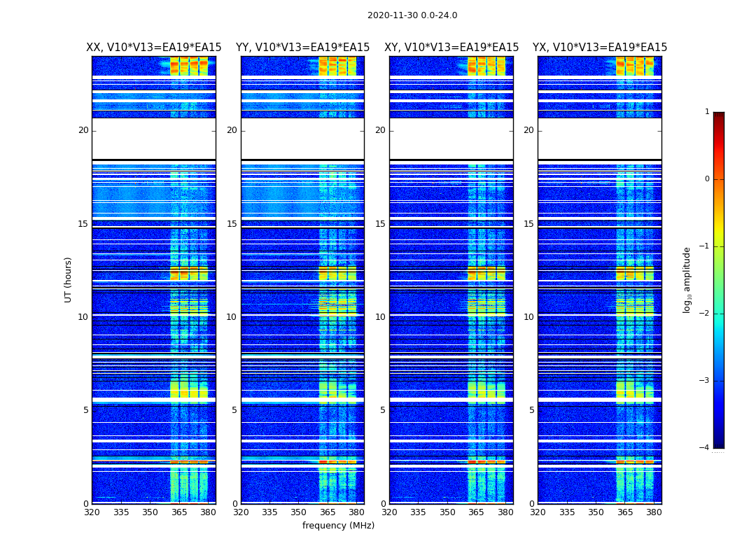
Task: Click the white data gap in XY panel
Action: [451, 138]
